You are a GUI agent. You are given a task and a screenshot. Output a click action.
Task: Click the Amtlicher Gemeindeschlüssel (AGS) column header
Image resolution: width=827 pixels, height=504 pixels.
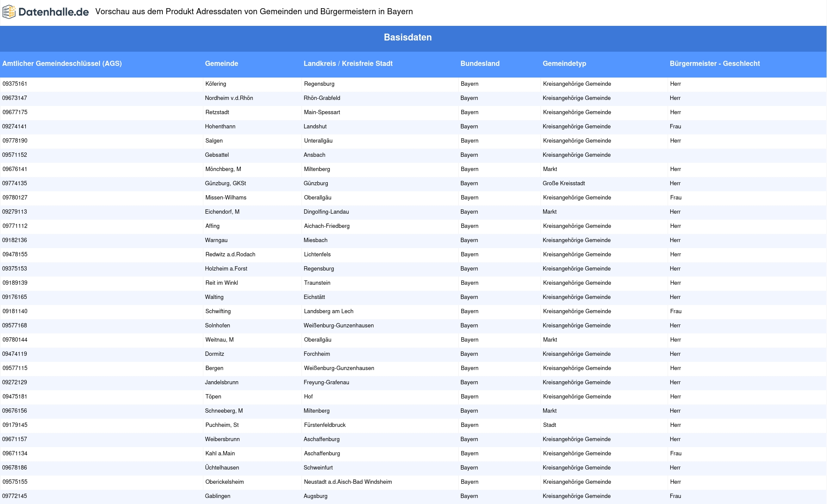coord(62,63)
